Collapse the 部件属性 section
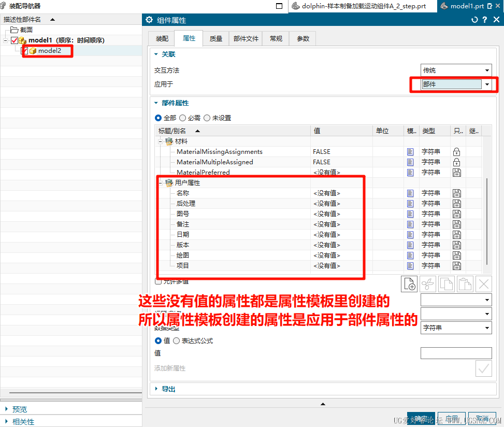 coord(156,103)
